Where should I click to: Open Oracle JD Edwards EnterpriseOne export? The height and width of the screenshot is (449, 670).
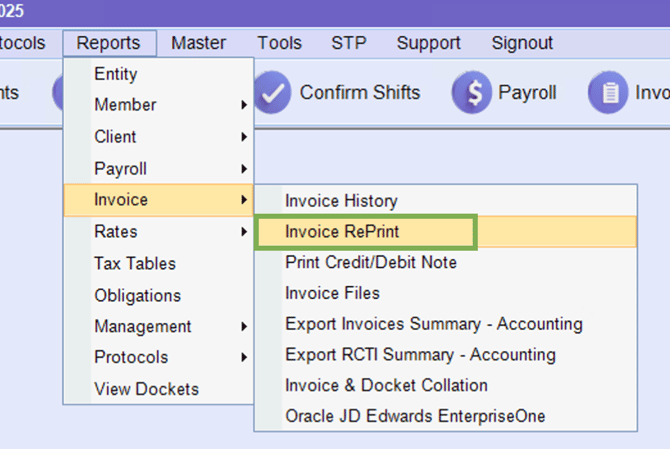416,416
